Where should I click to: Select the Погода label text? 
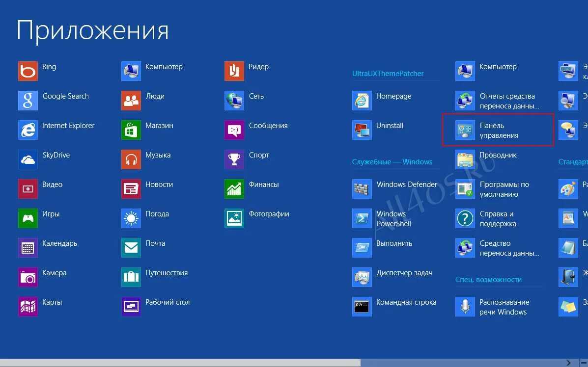coord(157,214)
